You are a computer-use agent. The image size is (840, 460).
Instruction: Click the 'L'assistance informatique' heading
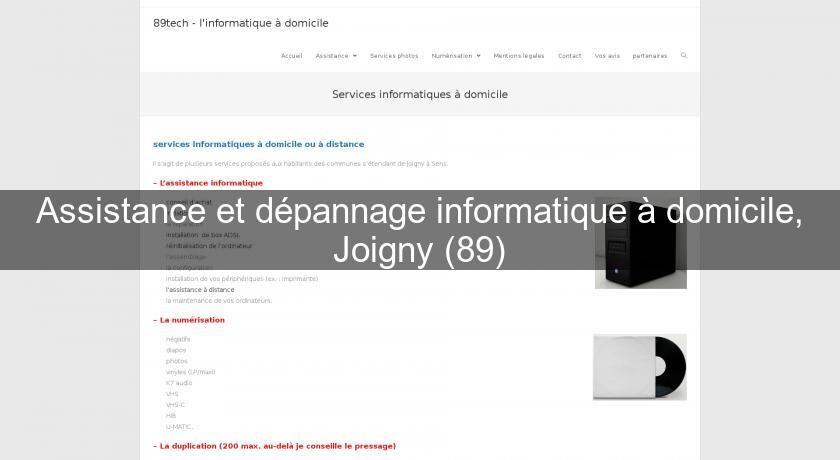click(208, 183)
